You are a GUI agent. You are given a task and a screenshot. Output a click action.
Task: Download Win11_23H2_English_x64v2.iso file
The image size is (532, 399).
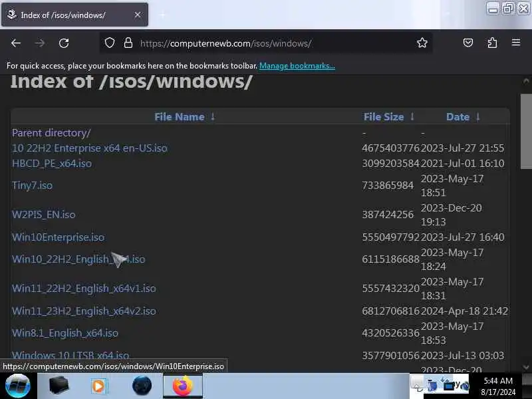click(x=84, y=311)
